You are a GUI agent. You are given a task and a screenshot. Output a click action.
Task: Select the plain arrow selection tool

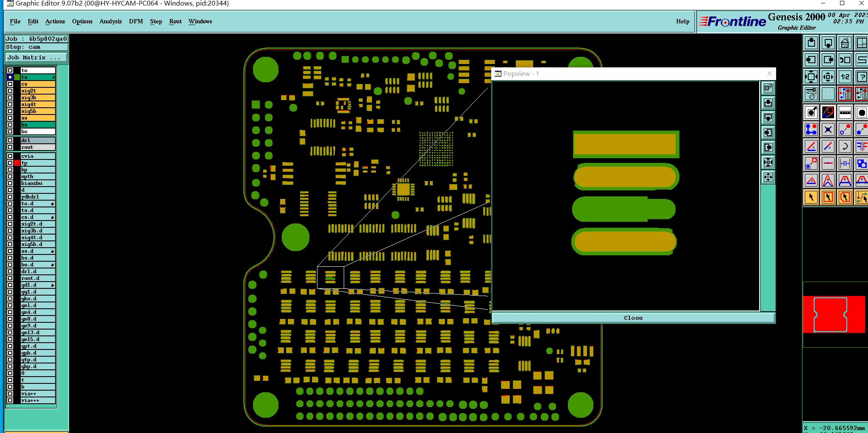point(811,197)
